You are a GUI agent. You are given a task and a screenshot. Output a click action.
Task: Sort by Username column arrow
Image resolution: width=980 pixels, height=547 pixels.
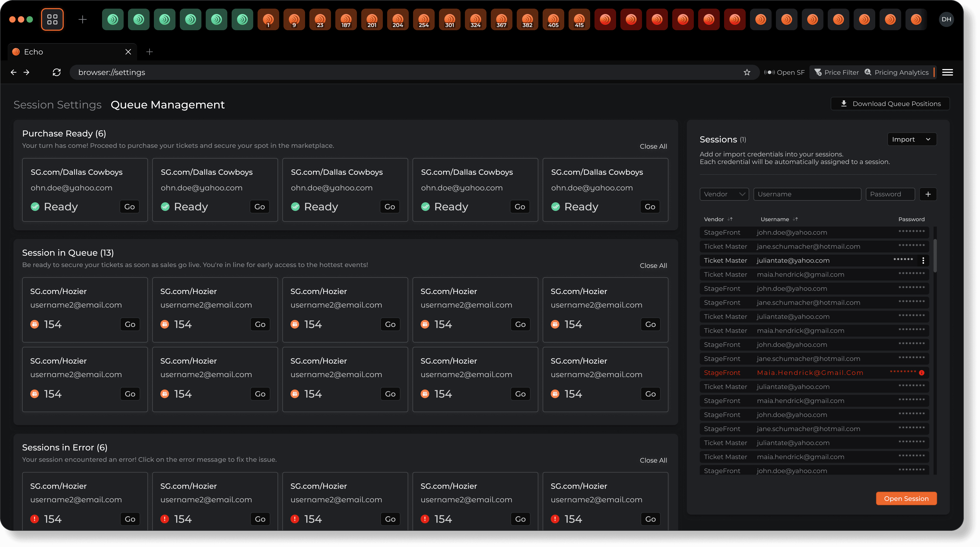click(x=796, y=219)
